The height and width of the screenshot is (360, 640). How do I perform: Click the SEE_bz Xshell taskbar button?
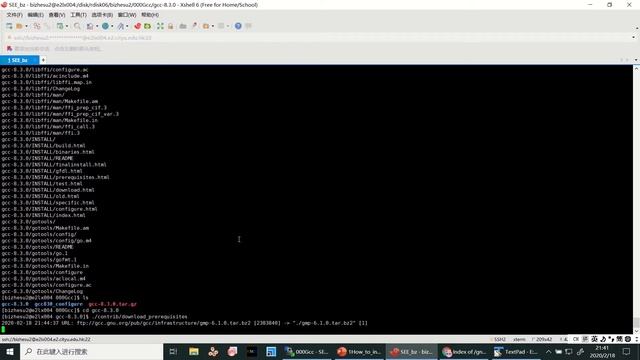pyautogui.click(x=412, y=351)
